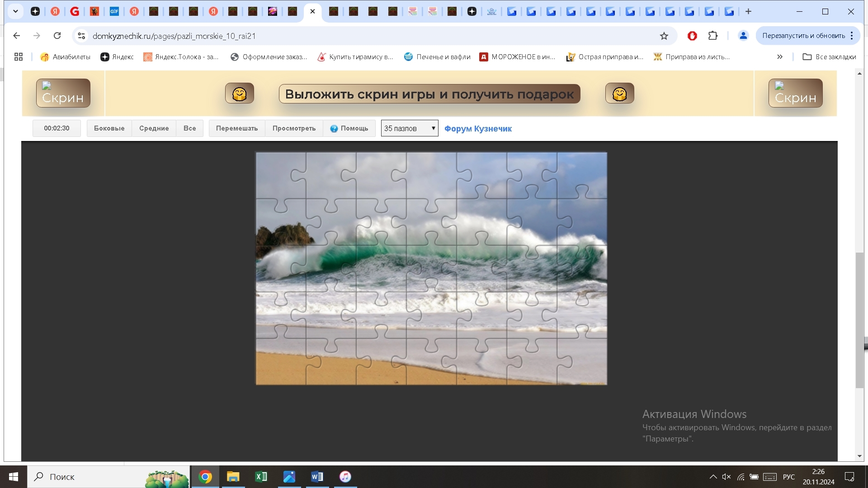Open the Google tab with G favicon
This screenshot has width=868, height=488.
click(x=75, y=12)
